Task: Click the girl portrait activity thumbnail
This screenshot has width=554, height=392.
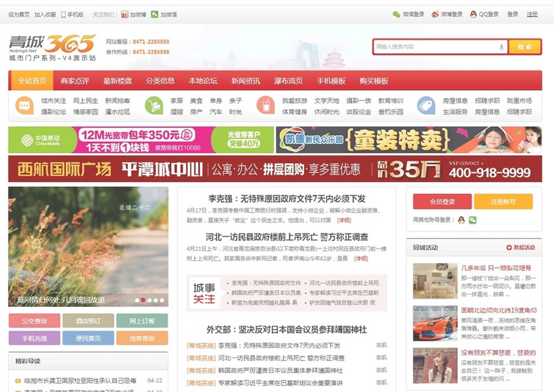Action: (435, 366)
